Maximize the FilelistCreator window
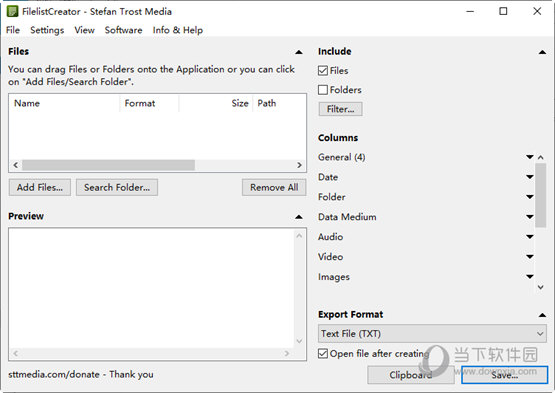Viewport: 555px width, 393px height. [x=503, y=12]
